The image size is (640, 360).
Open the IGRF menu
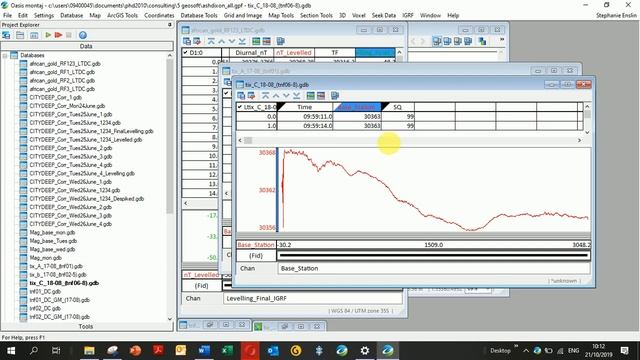(x=408, y=15)
